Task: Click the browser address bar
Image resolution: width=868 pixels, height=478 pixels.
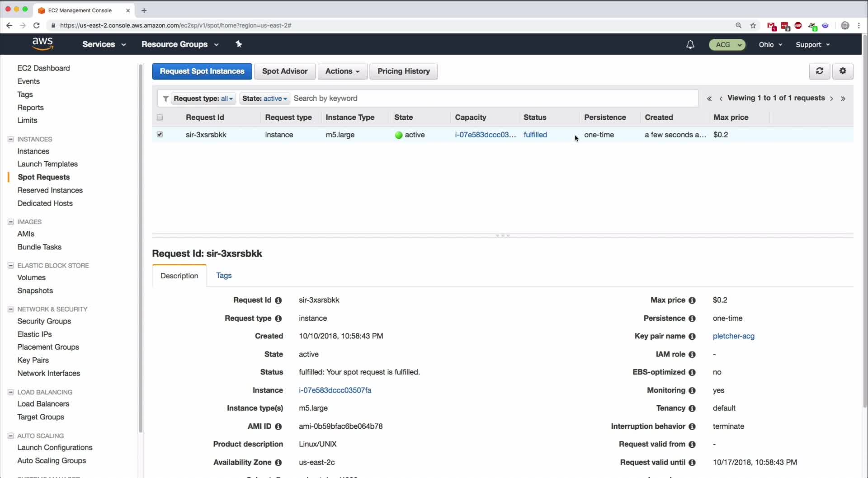Action: point(389,25)
